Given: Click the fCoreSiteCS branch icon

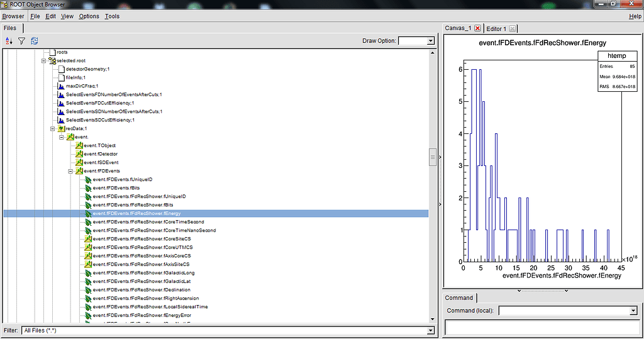Looking at the screenshot, I should pyautogui.click(x=88, y=239).
